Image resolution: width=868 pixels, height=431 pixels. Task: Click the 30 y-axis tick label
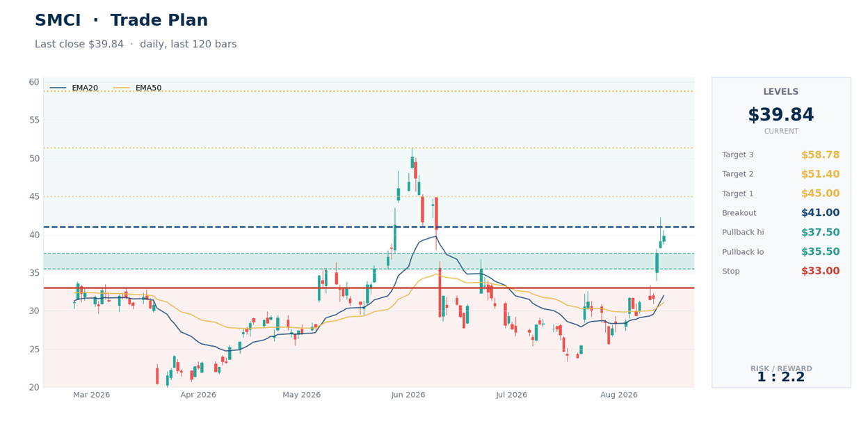pos(34,311)
